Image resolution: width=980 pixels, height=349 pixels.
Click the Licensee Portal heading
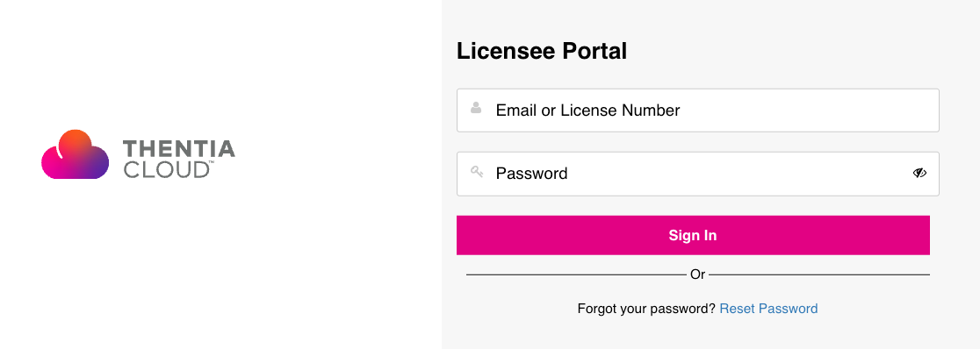[542, 51]
